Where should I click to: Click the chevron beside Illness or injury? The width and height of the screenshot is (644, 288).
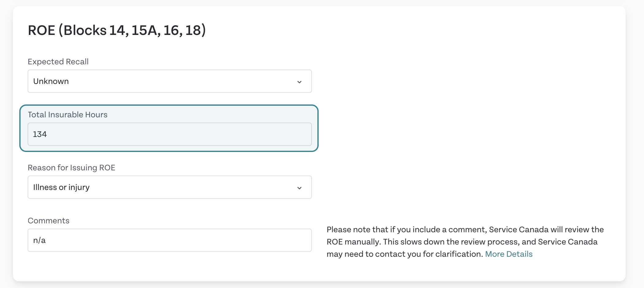point(299,188)
